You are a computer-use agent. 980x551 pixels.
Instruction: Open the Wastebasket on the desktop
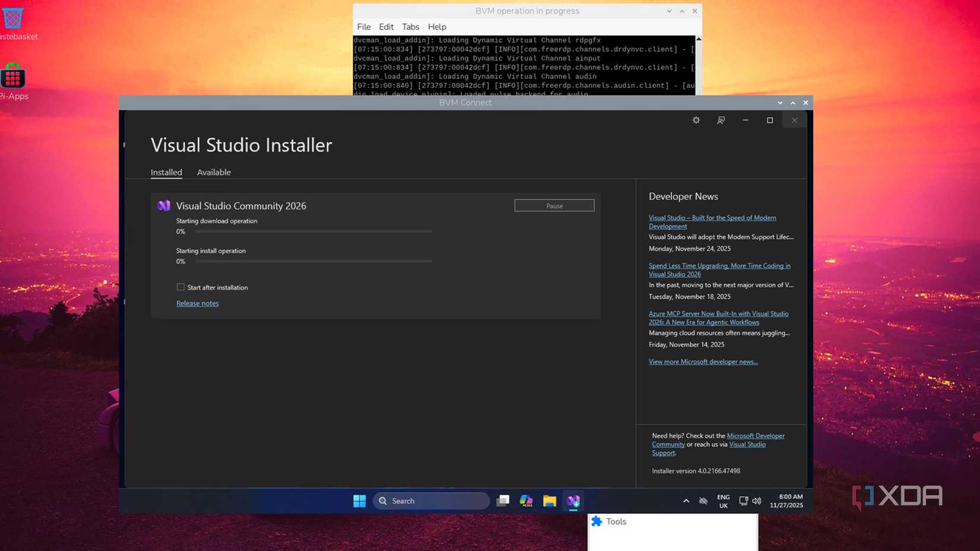[13, 18]
